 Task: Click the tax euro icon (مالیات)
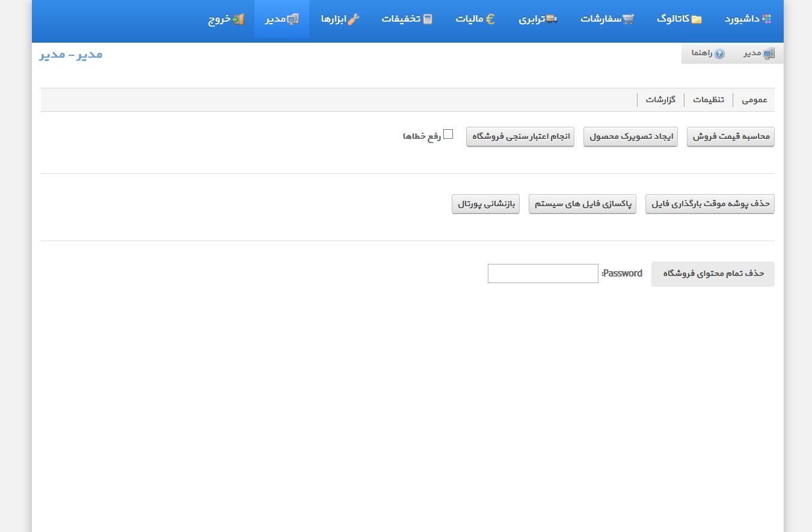(490, 19)
